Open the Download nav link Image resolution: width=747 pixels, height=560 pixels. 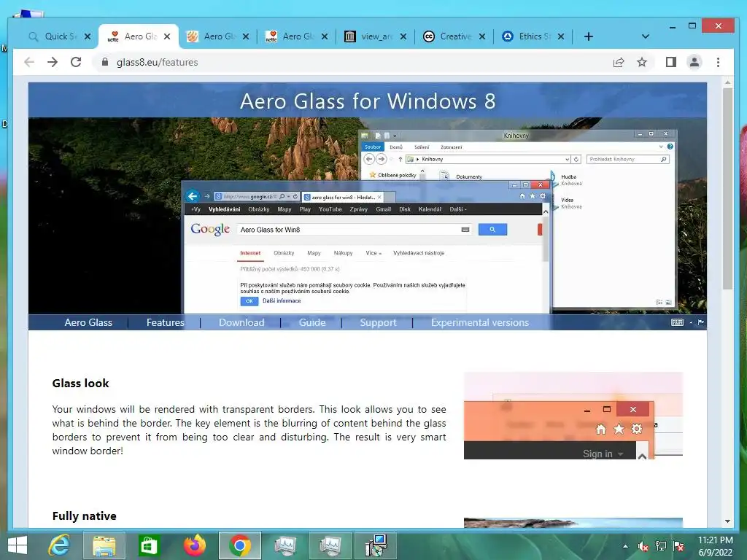(241, 322)
